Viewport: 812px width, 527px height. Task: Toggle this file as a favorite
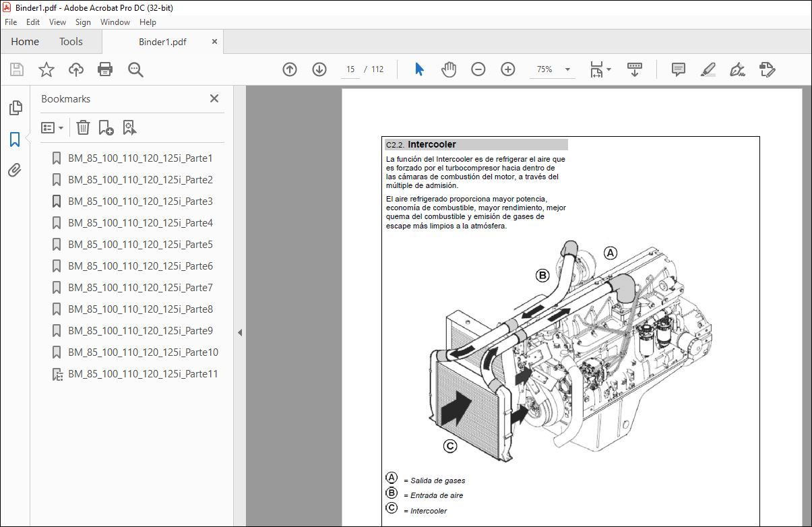click(x=45, y=69)
